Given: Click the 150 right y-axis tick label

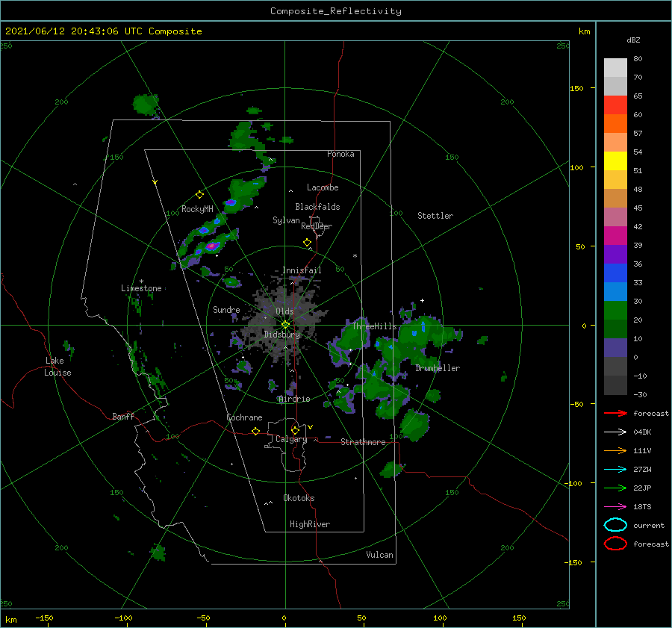Looking at the screenshot, I should coord(576,88).
